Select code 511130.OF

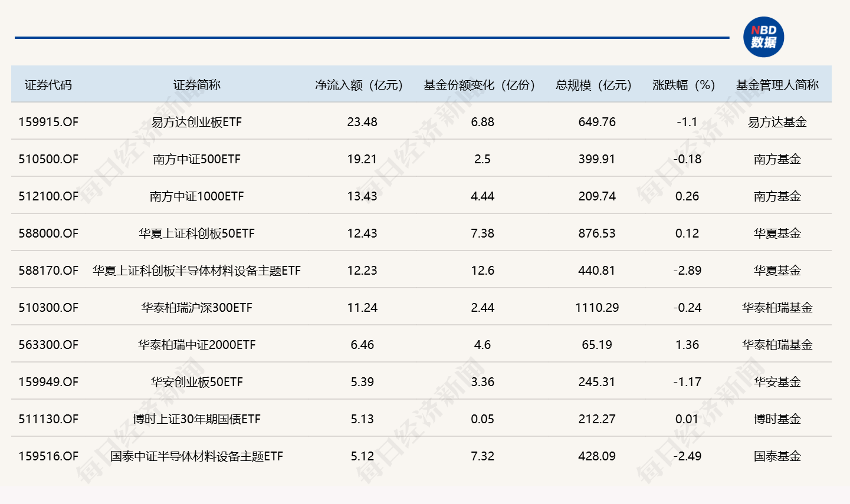(48, 419)
